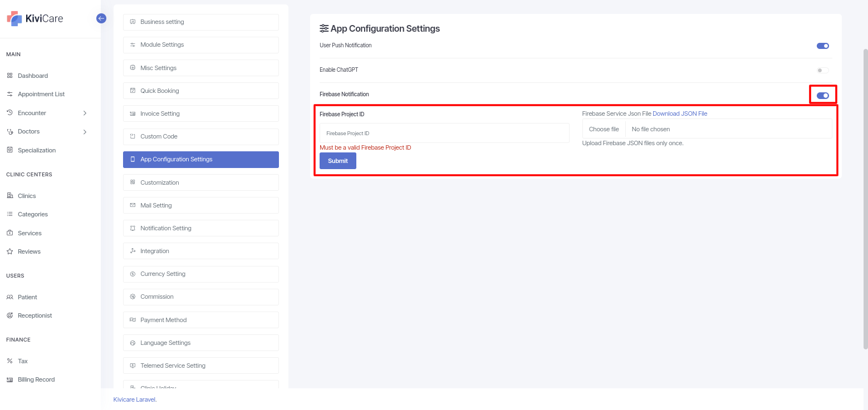Click the Reviews star icon
868x410 pixels.
coord(9,251)
